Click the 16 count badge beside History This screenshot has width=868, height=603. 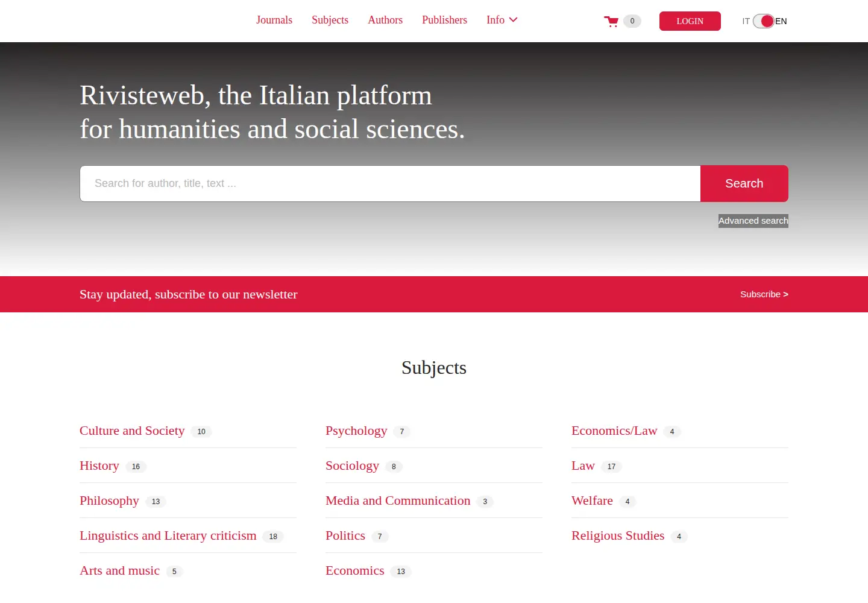(136, 467)
